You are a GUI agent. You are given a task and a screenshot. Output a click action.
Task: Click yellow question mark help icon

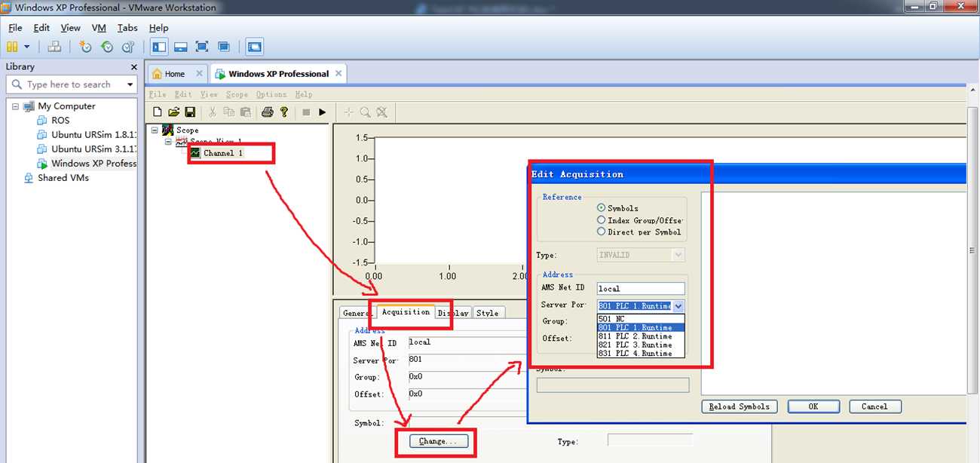(x=284, y=112)
